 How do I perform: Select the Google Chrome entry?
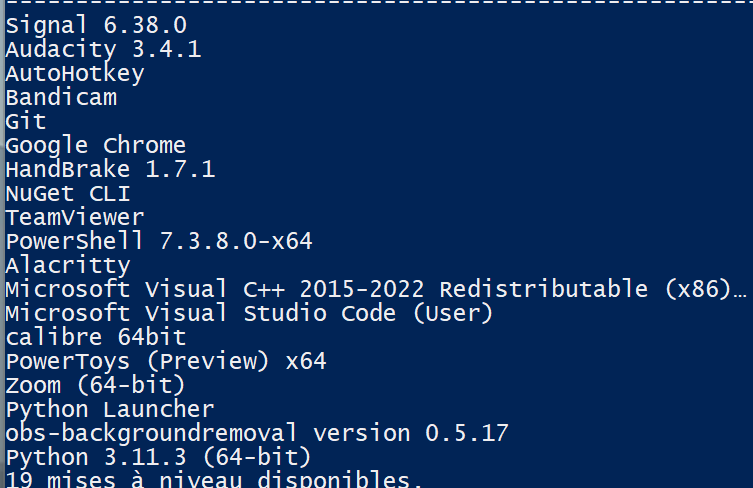coord(96,146)
